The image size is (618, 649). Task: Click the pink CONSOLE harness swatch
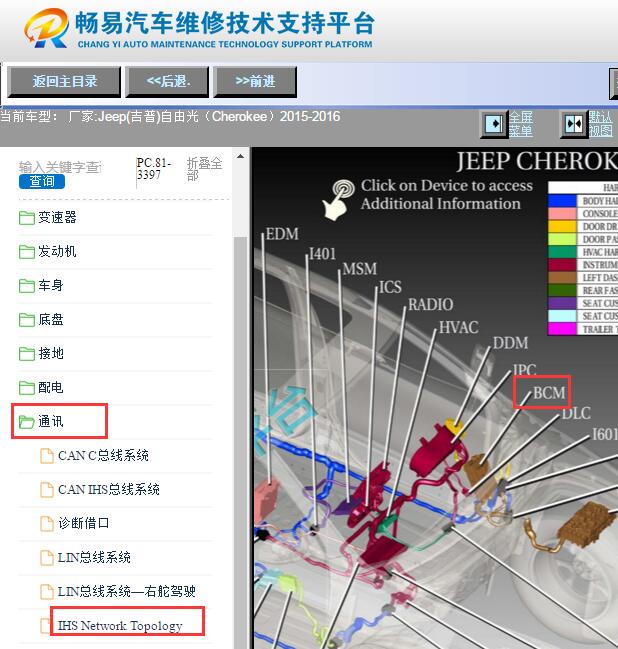(562, 214)
